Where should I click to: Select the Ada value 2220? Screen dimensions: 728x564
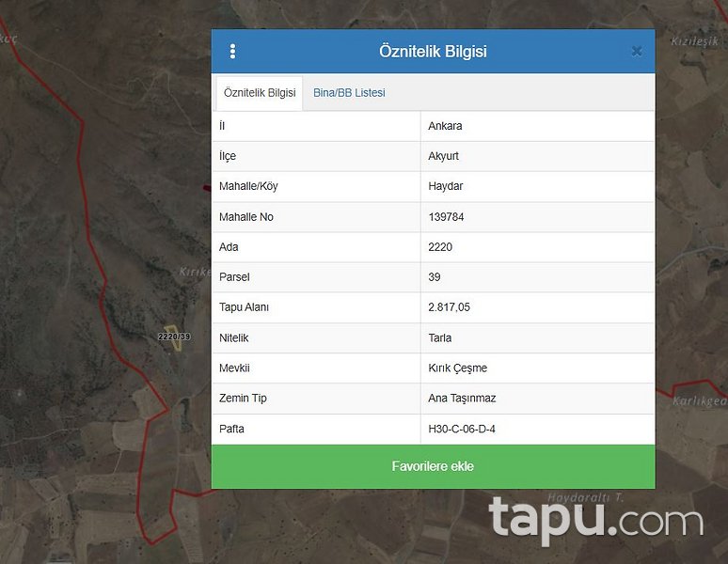point(440,247)
